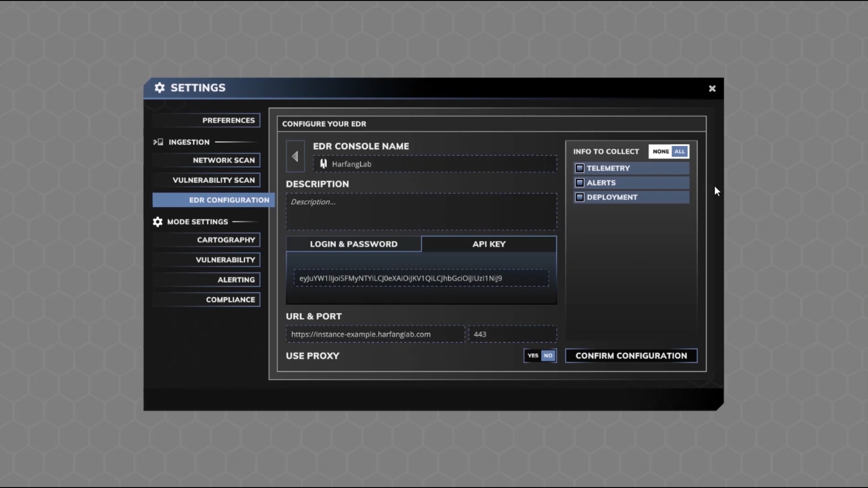
Task: Switch to the API Key tab
Action: point(489,244)
